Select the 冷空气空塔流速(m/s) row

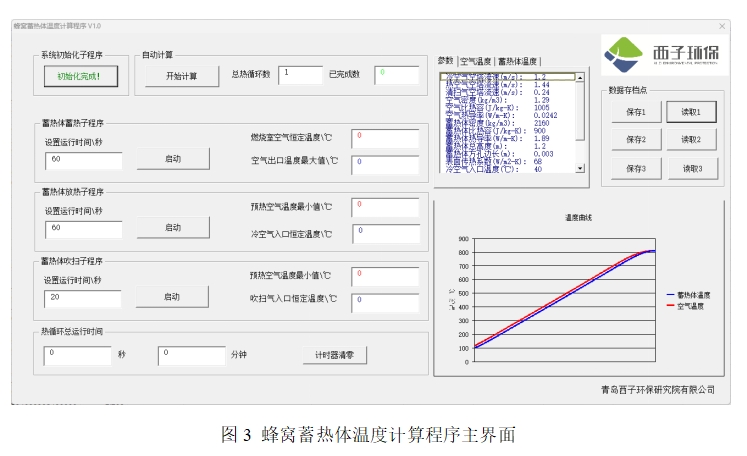pos(508,77)
